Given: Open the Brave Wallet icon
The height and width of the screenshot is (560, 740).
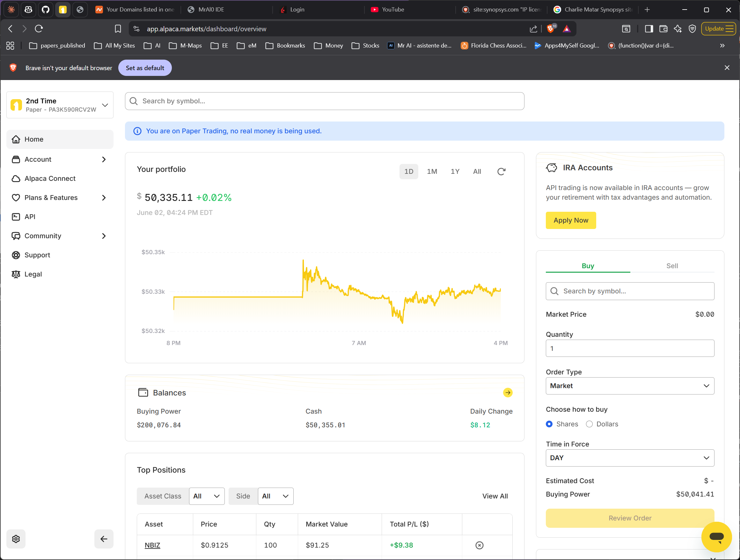Looking at the screenshot, I should [x=663, y=29].
